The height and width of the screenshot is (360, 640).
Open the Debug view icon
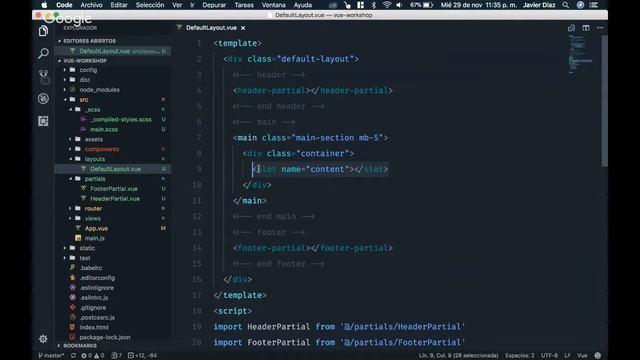tap(43, 98)
